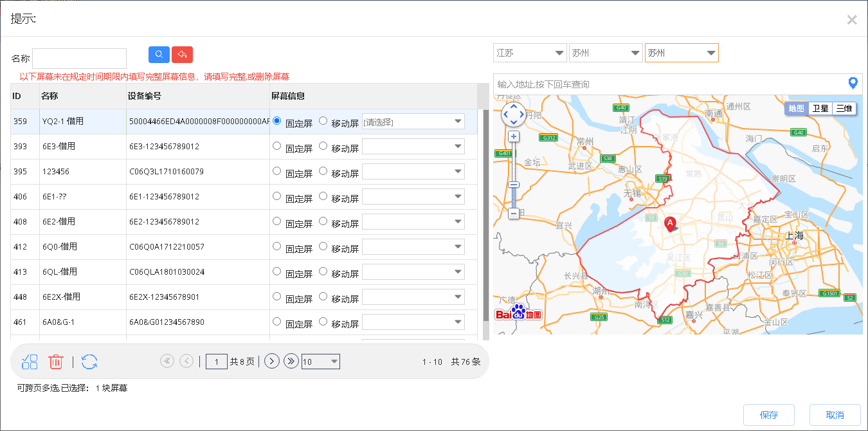Go to the next page
Viewport: 868px width, 431px height.
click(272, 362)
